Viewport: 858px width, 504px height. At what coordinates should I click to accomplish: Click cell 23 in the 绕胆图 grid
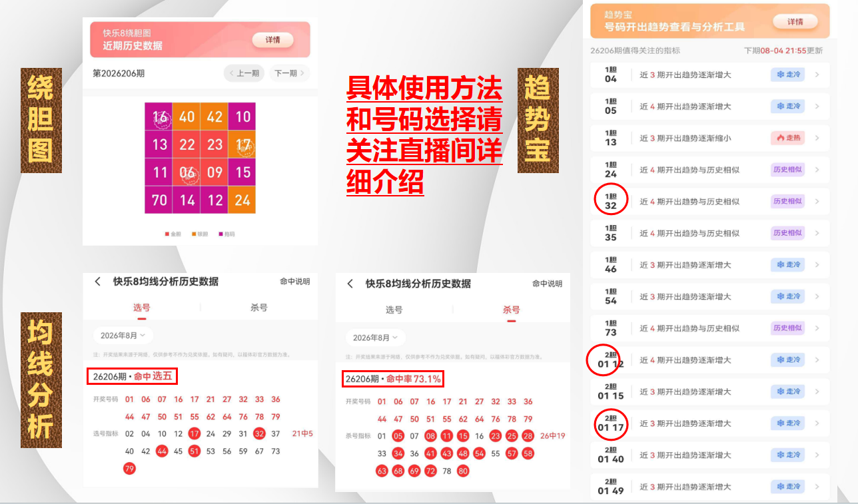point(214,144)
